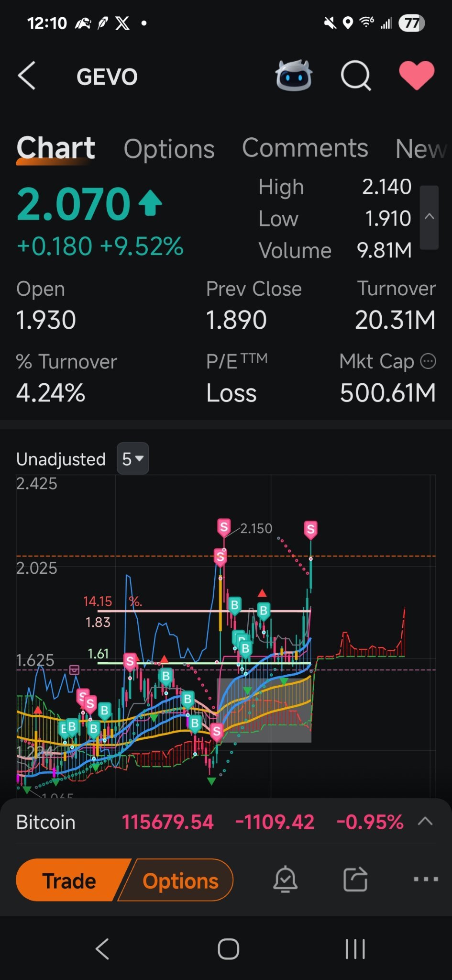The height and width of the screenshot is (980, 452).
Task: Tap the battery indicator showing 77
Action: (412, 23)
